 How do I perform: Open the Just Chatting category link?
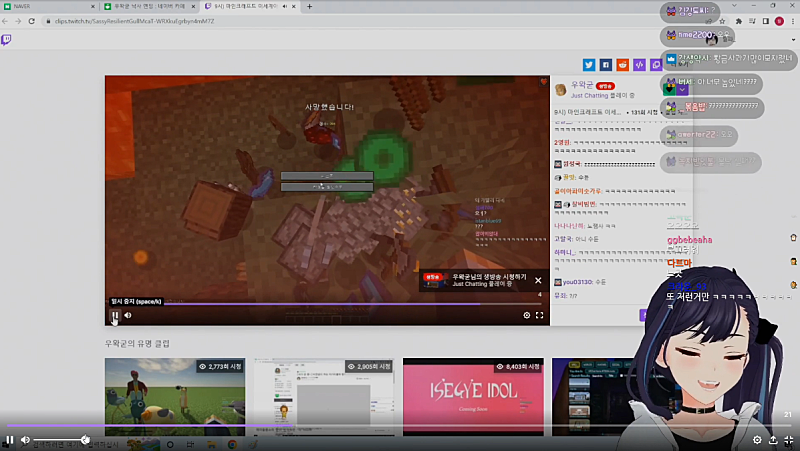coord(589,95)
